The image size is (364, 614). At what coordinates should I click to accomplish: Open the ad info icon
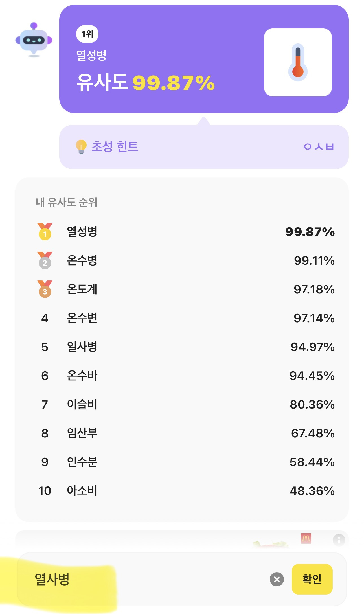pos(339,540)
